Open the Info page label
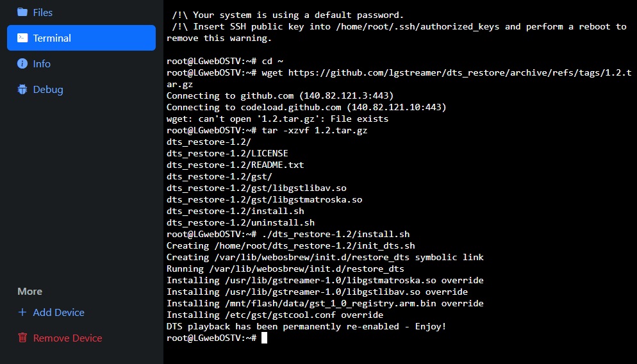This screenshot has width=637, height=364. 42,63
